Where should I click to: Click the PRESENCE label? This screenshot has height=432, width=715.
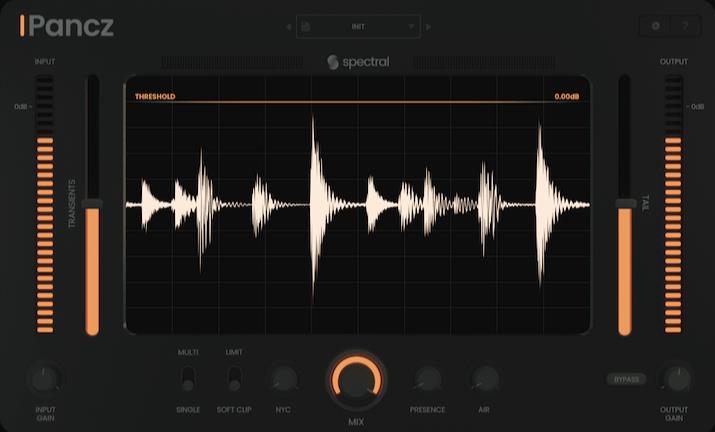[x=427, y=410]
